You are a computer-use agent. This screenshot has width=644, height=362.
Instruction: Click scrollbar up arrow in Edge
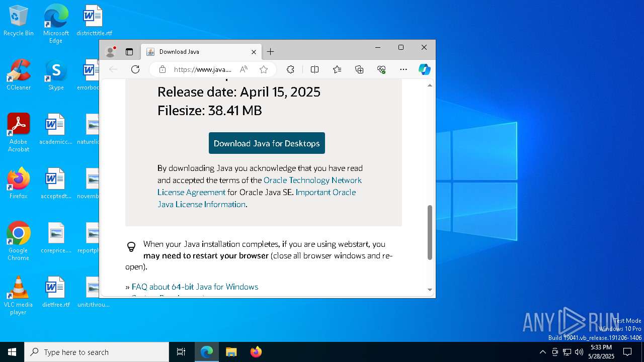(430, 85)
